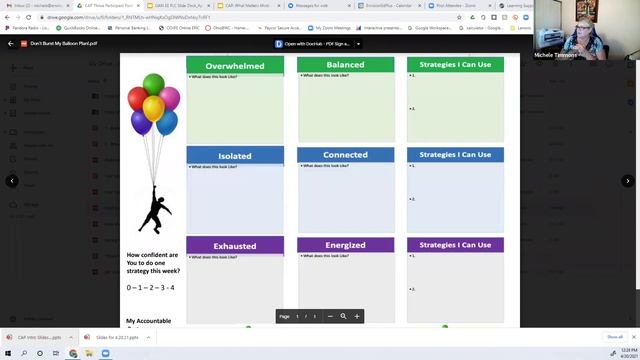Viewport: 640px width, 360px height.
Task: Open Task View on the taskbar
Action: 56,353
